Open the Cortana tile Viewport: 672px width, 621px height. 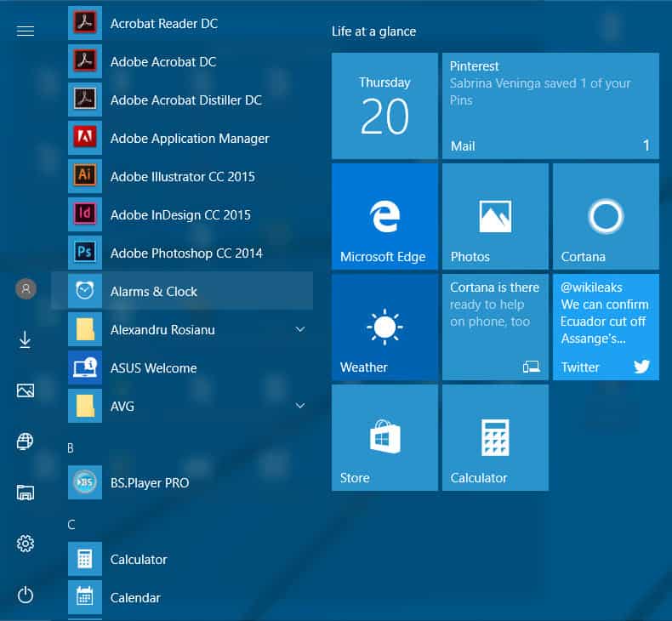pyautogui.click(x=606, y=216)
